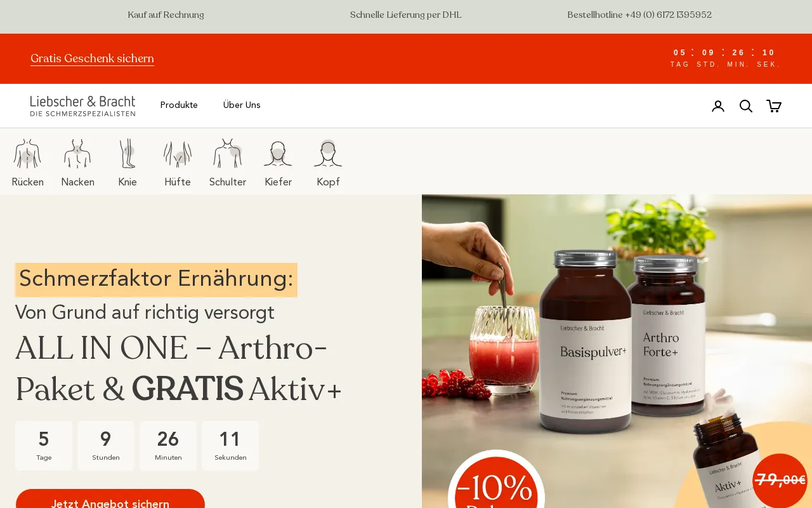Open the Produkte menu

pos(179,105)
